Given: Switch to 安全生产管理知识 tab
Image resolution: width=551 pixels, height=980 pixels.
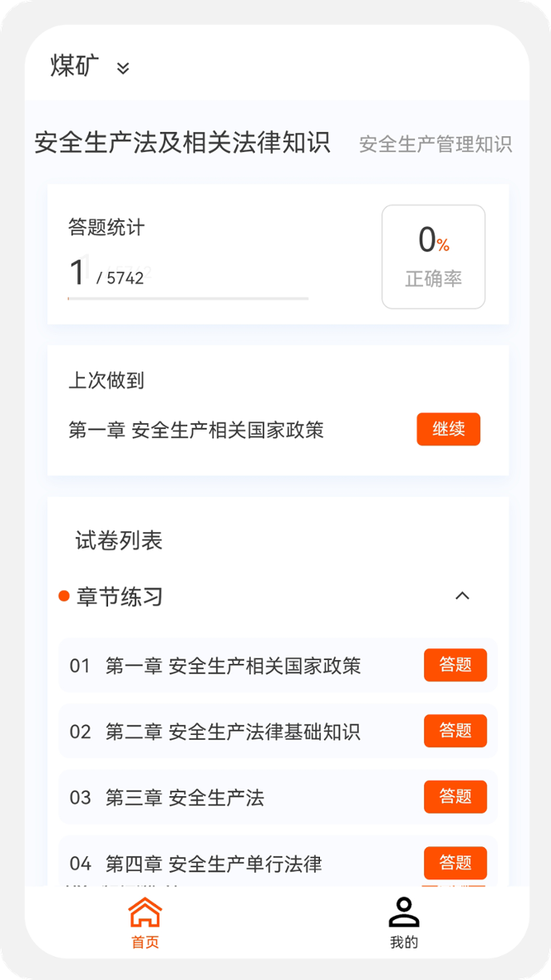Looking at the screenshot, I should pos(435,145).
